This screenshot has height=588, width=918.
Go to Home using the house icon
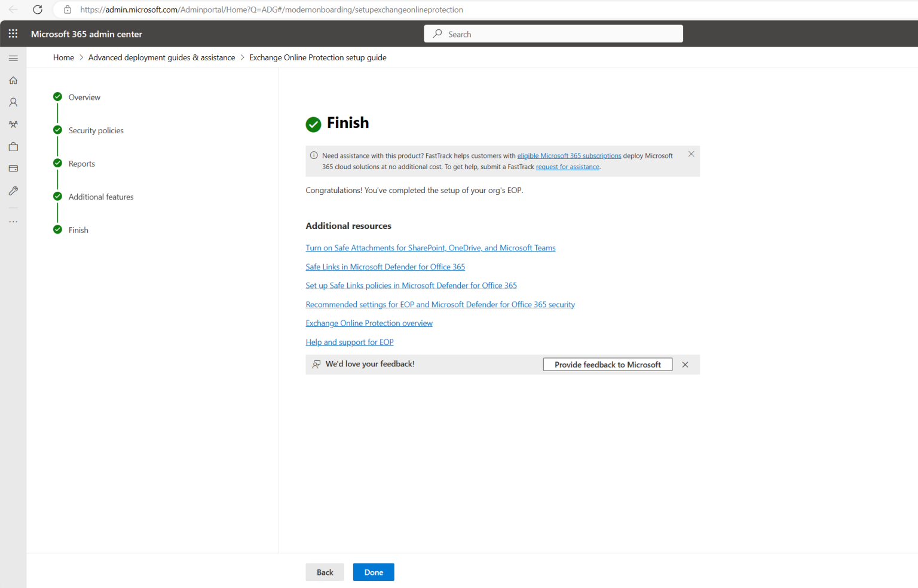[x=13, y=80]
